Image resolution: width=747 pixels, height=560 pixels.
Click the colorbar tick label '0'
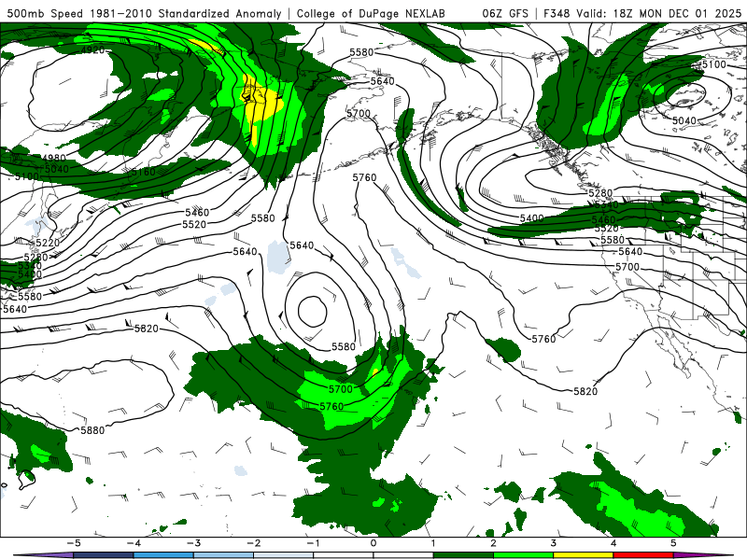(373, 543)
